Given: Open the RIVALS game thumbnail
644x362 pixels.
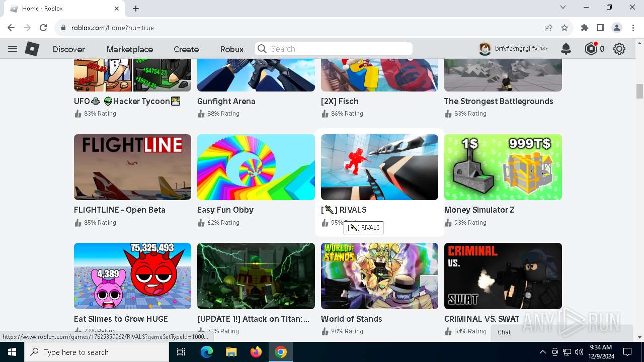Looking at the screenshot, I should coord(379,167).
